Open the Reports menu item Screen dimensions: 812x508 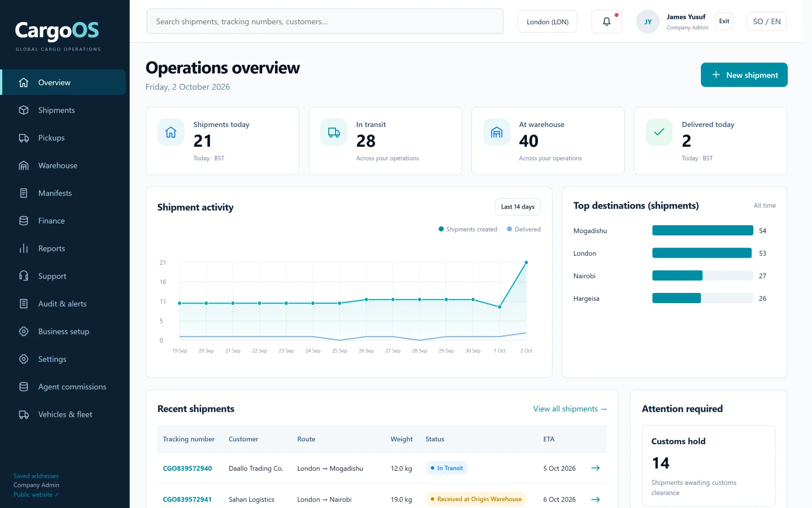pyautogui.click(x=63, y=248)
